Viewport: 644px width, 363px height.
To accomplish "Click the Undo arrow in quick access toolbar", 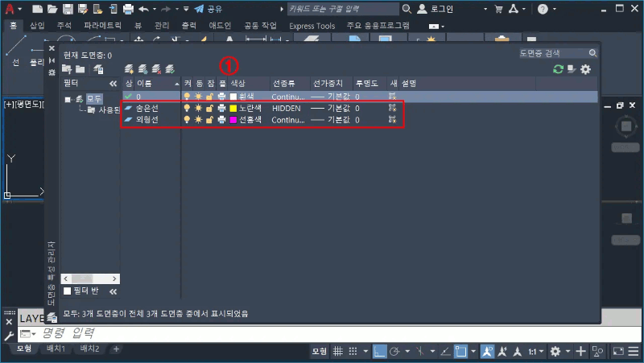I will click(143, 9).
